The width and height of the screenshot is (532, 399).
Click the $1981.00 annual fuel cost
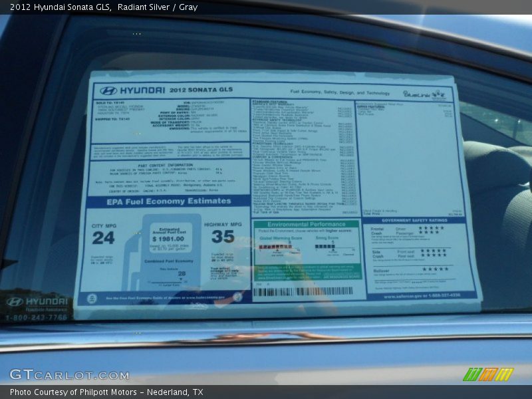point(169,239)
